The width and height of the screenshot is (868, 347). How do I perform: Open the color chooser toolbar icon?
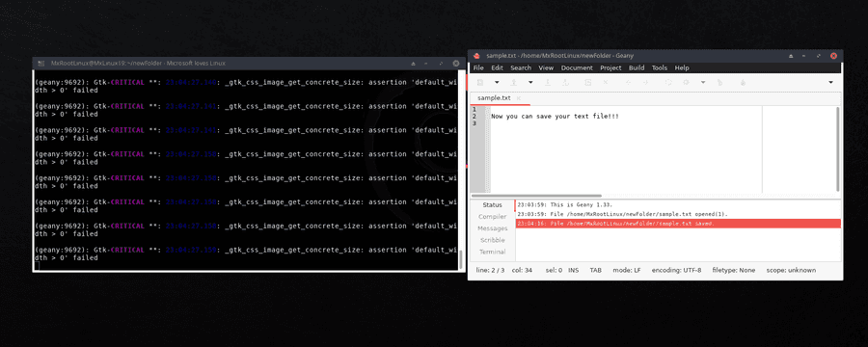pos(743,82)
